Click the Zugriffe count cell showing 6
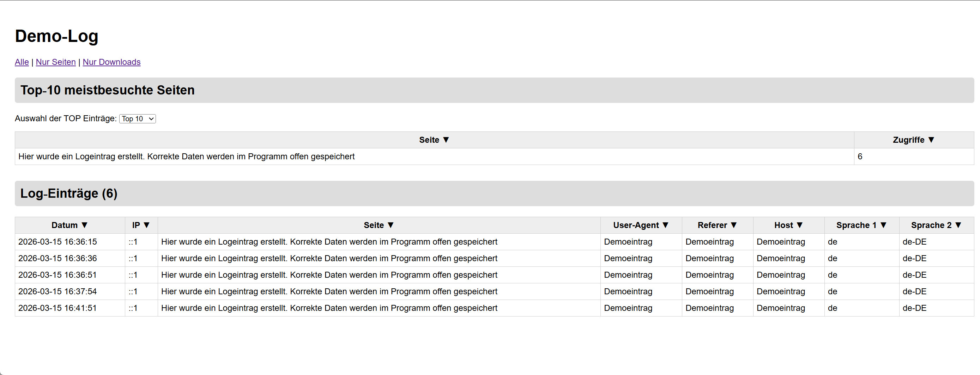This screenshot has height=375, width=980. coord(860,156)
